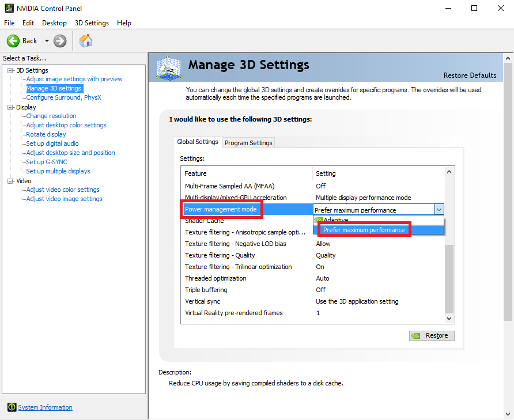The image size is (514, 420).
Task: Open Back history dropdown arrow
Action: [47, 41]
